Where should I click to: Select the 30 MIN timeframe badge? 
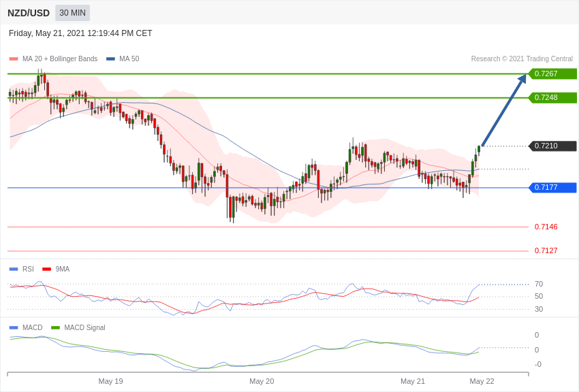72,13
